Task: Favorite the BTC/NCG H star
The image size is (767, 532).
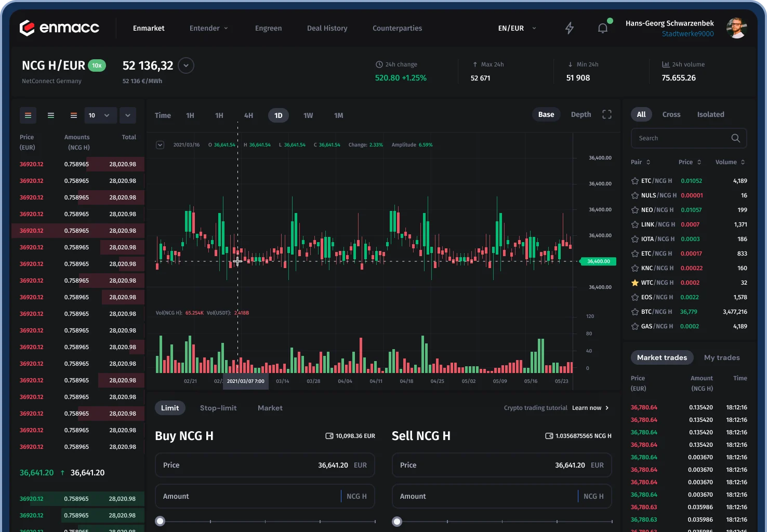Action: tap(635, 312)
